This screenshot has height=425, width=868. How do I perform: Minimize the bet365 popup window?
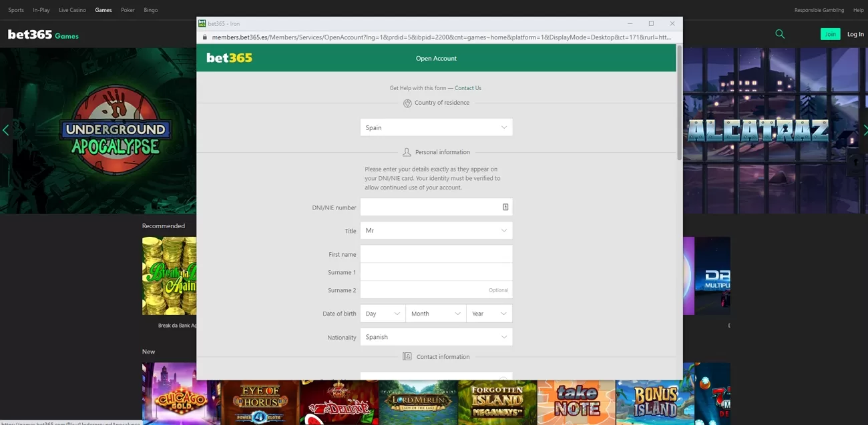[x=630, y=23]
